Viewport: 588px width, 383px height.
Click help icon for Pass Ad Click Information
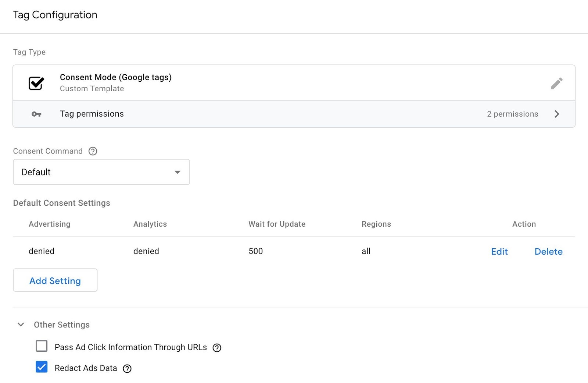tap(217, 348)
